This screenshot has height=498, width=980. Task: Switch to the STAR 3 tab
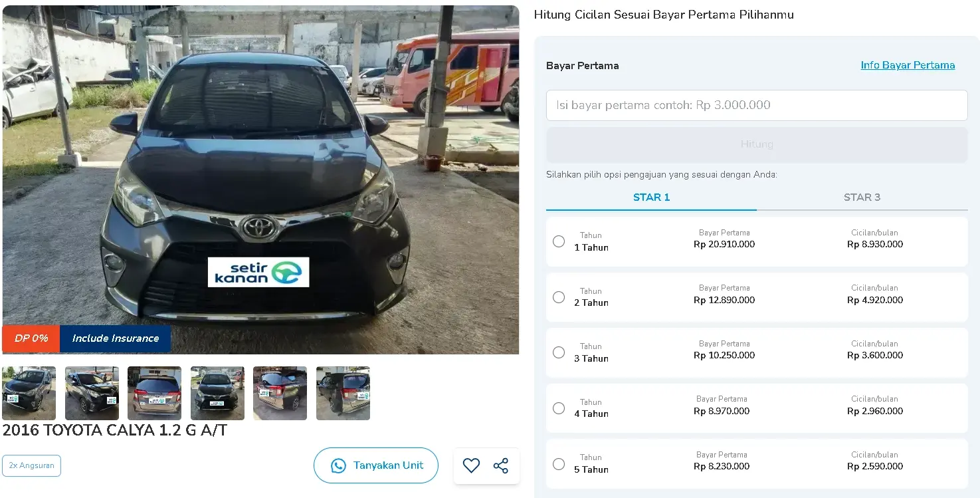point(862,197)
